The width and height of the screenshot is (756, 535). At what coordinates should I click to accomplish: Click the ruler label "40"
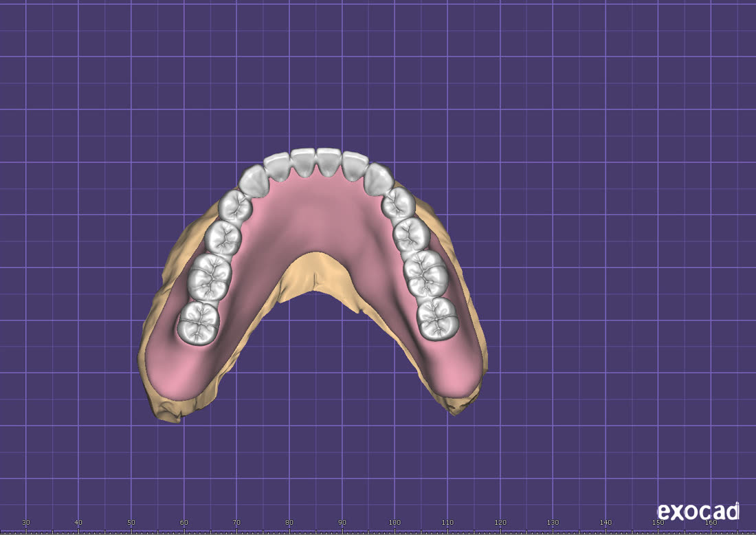[78, 523]
